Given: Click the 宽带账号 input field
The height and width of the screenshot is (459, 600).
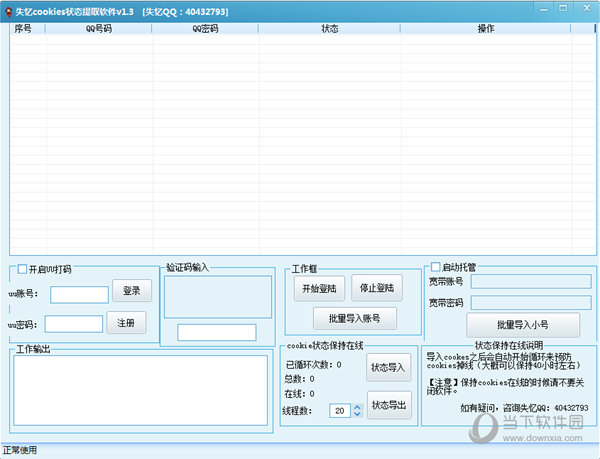Looking at the screenshot, I should 530,282.
